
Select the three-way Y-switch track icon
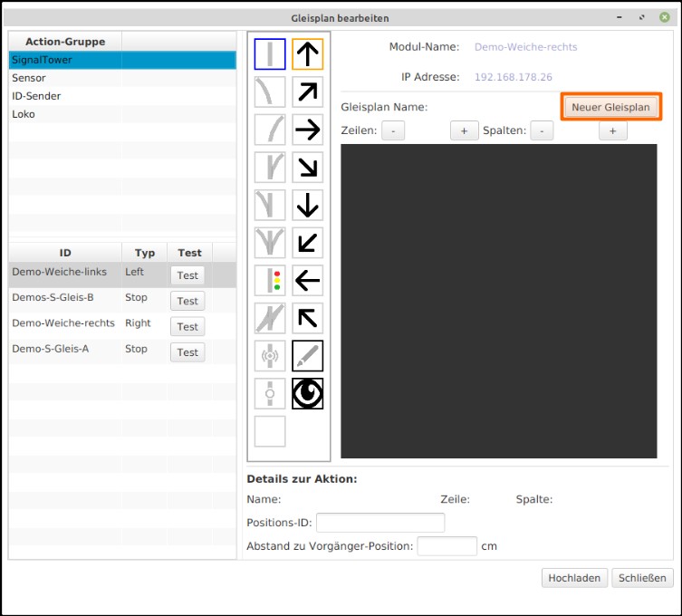pyautogui.click(x=270, y=243)
